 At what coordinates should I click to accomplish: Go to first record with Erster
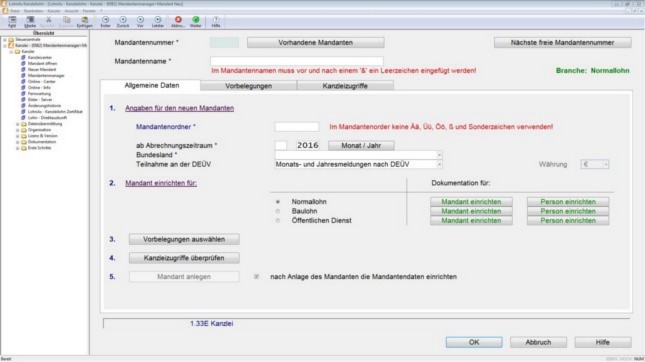105,20
